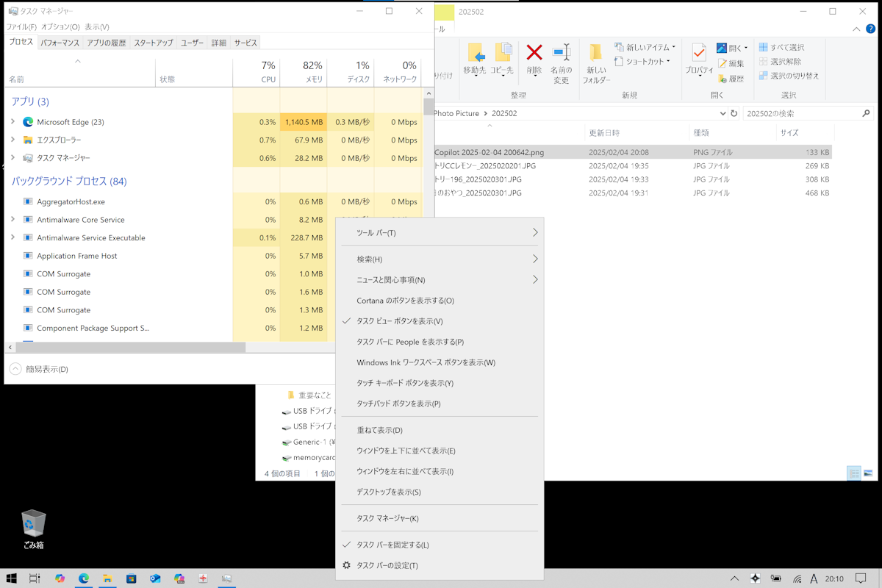Switch to the サービス tab

[245, 43]
